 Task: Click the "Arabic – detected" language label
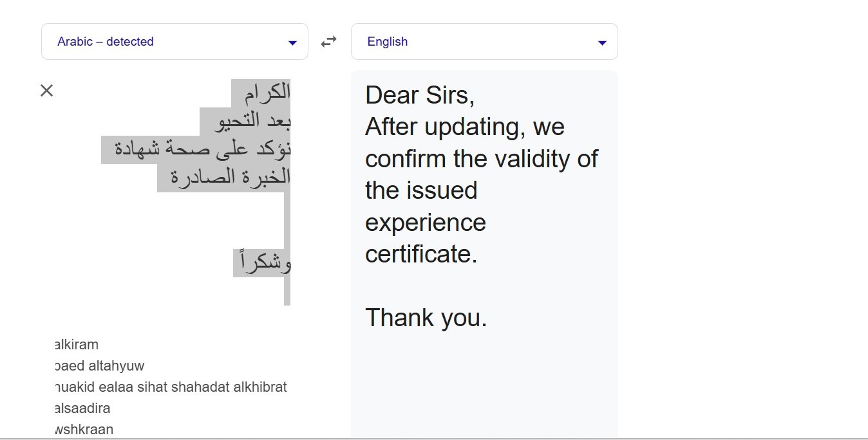[106, 42]
